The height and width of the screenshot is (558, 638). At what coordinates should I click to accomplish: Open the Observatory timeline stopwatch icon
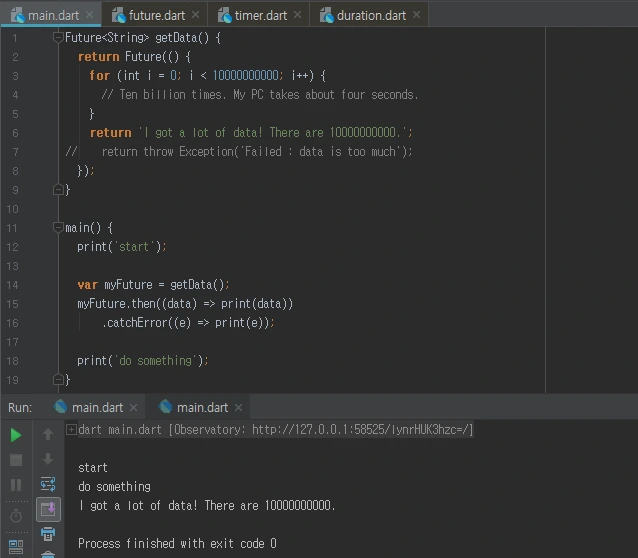click(16, 516)
